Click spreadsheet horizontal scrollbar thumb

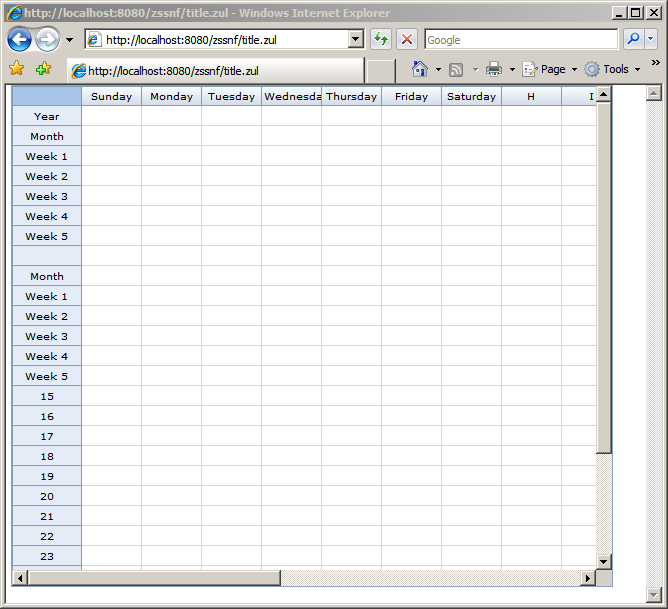(154, 578)
